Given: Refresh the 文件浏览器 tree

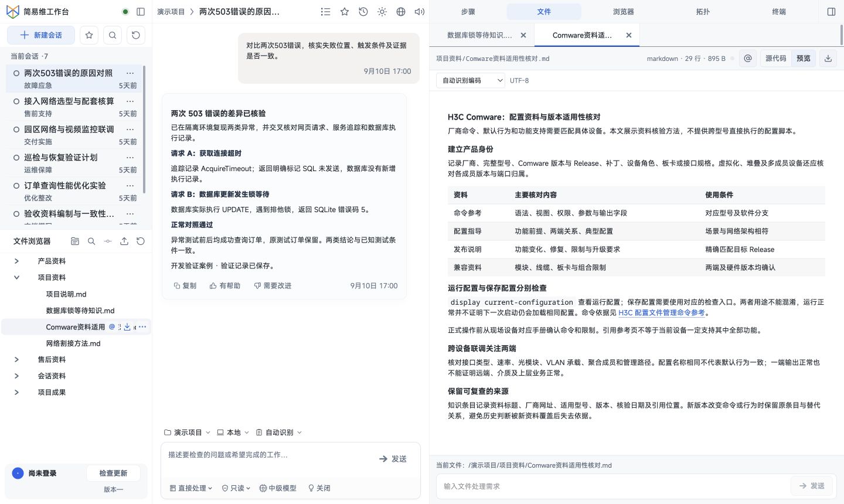Looking at the screenshot, I should [141, 241].
